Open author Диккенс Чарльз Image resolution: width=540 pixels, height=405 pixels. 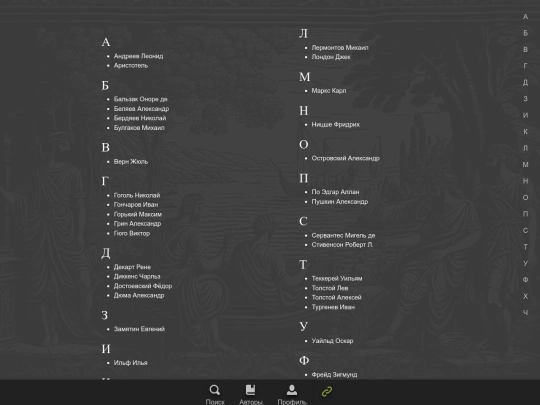point(137,276)
